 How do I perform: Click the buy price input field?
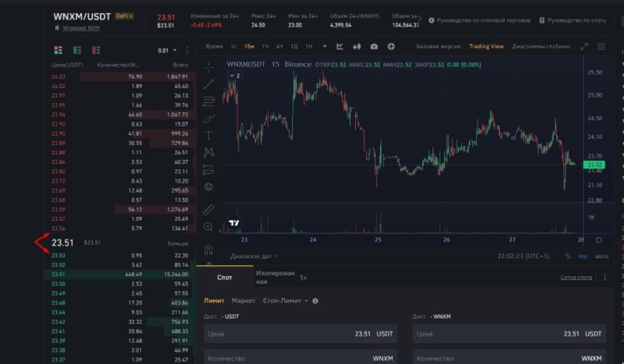pyautogui.click(x=300, y=334)
